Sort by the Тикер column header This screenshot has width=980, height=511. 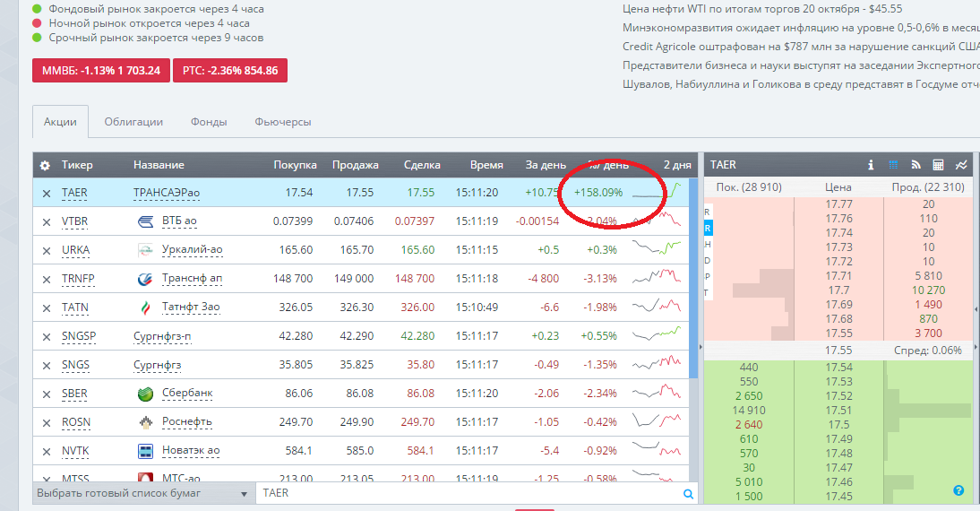click(77, 165)
